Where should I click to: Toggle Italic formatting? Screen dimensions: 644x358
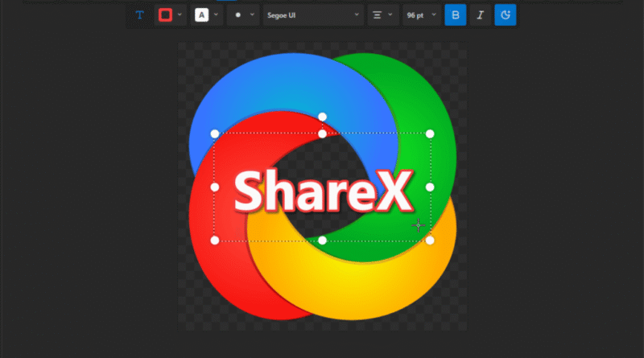480,15
